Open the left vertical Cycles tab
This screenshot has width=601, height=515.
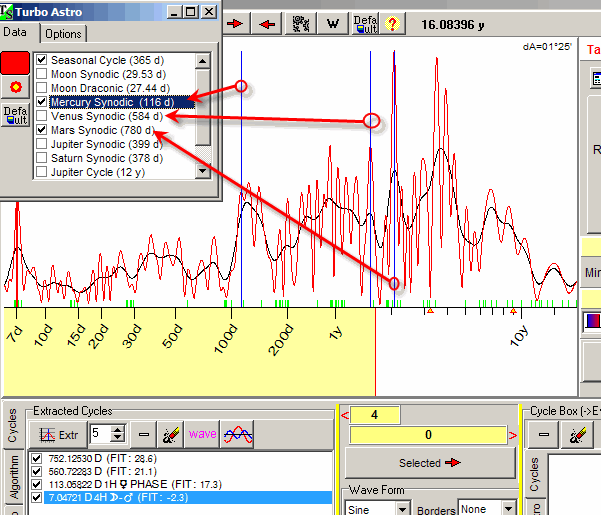(x=12, y=425)
